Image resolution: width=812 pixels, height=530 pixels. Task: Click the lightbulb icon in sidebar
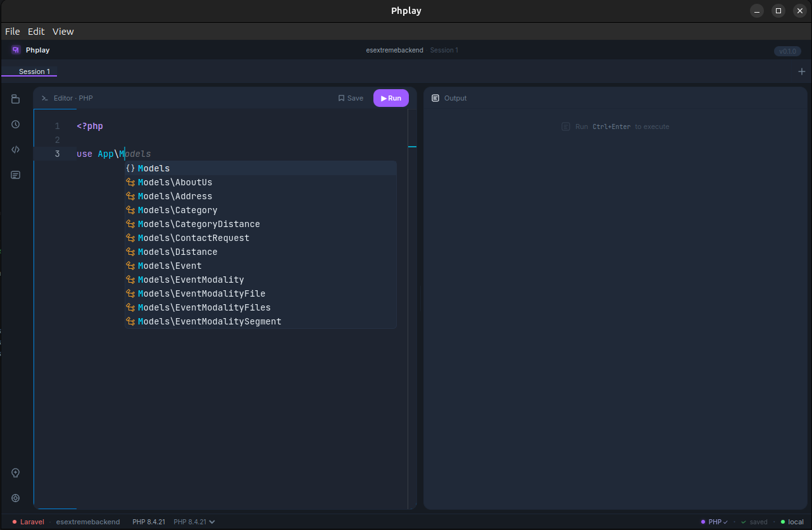click(x=16, y=473)
